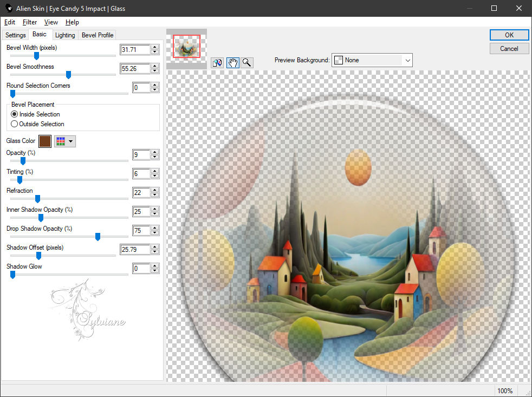Switch to the Lighting tab
This screenshot has width=532, height=397.
(65, 35)
